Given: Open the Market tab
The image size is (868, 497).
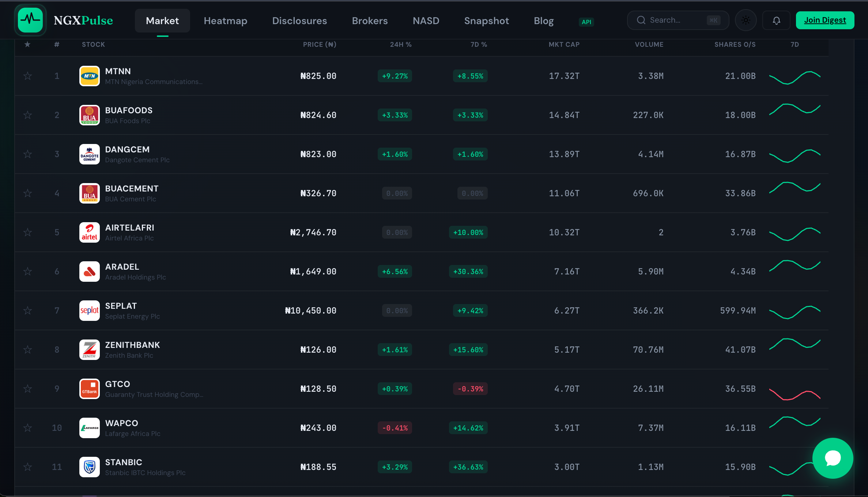Looking at the screenshot, I should pos(162,21).
